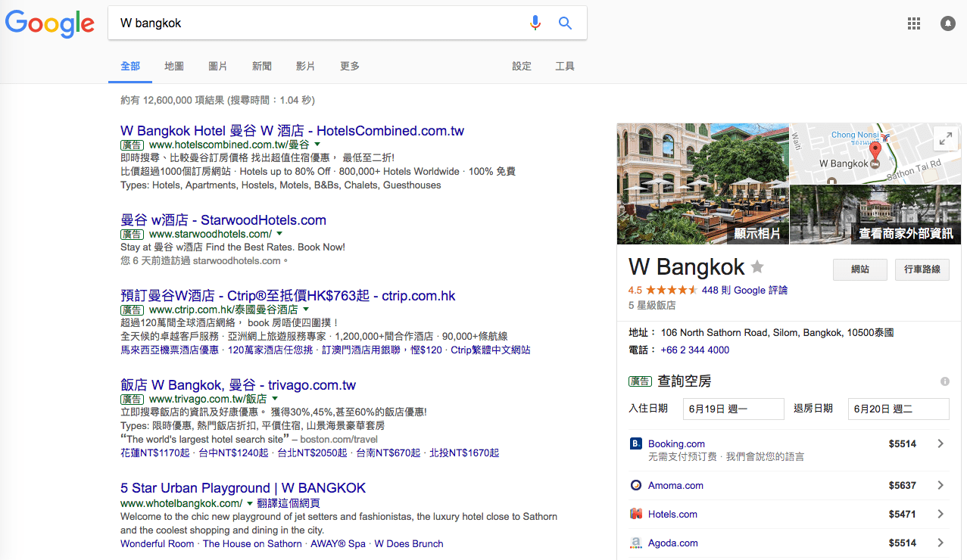This screenshot has height=560, width=967.
Task: Expand the Booking.com price row chevron
Action: 940,443
